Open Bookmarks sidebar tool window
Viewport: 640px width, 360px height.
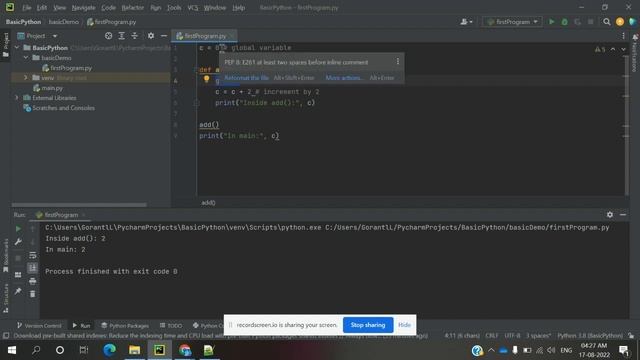click(5, 255)
